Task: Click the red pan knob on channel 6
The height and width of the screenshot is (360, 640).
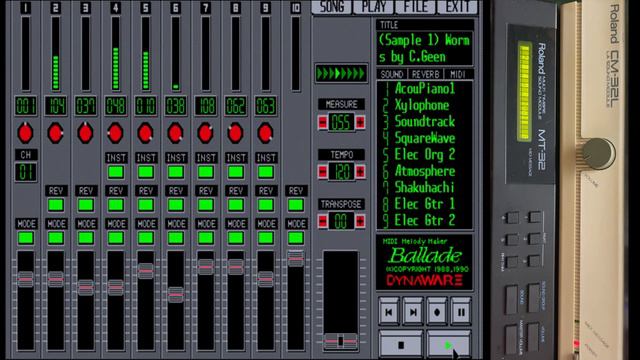Action: [x=176, y=133]
